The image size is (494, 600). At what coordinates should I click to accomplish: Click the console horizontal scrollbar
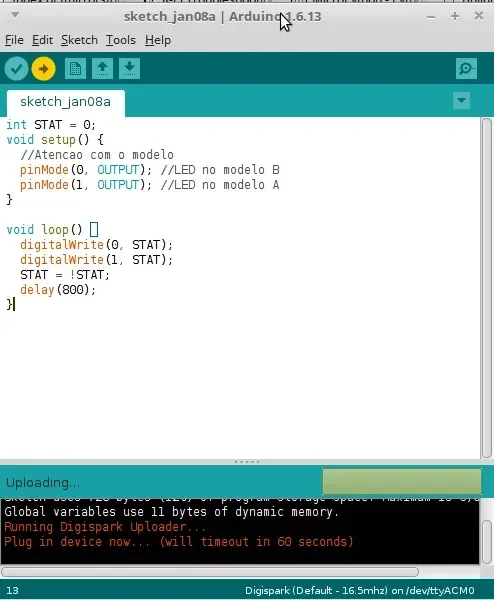click(x=210, y=572)
